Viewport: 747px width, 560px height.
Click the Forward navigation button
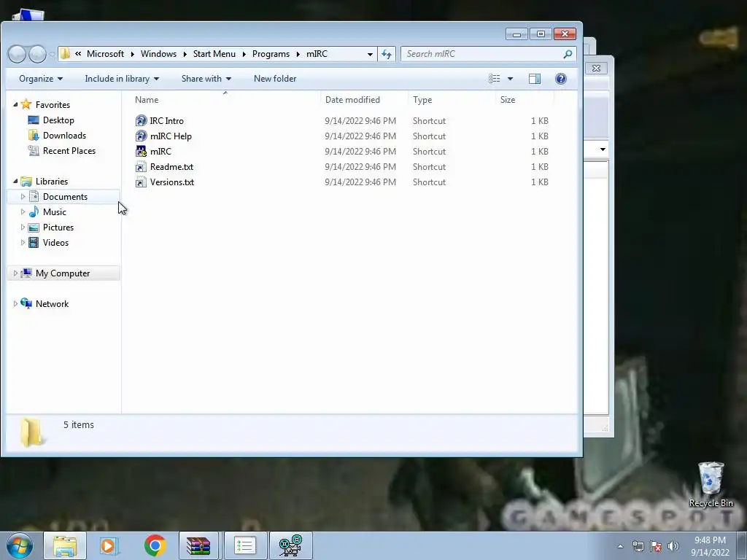[37, 54]
